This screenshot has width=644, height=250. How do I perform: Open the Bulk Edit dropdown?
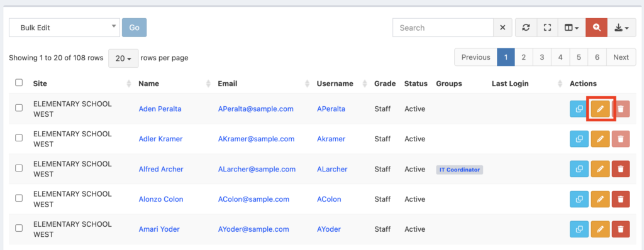[65, 28]
